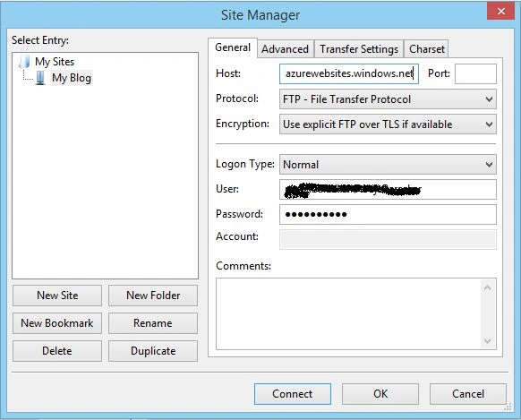The height and width of the screenshot is (420, 521).
Task: Open the Protocol dropdown
Action: click(x=388, y=99)
